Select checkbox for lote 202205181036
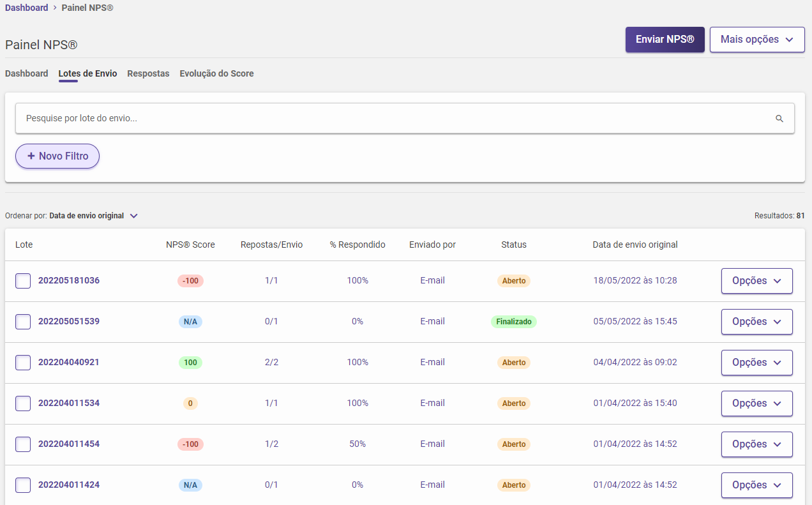The height and width of the screenshot is (505, 812). tap(23, 281)
